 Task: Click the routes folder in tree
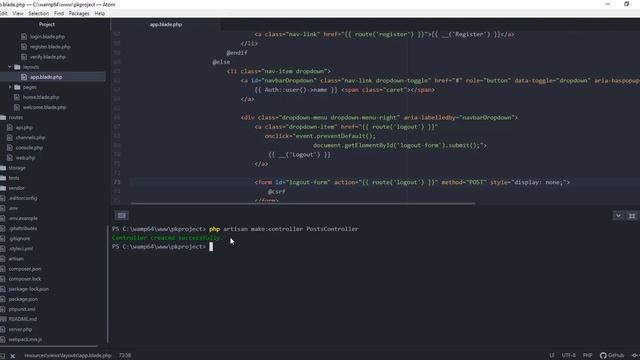(x=16, y=118)
